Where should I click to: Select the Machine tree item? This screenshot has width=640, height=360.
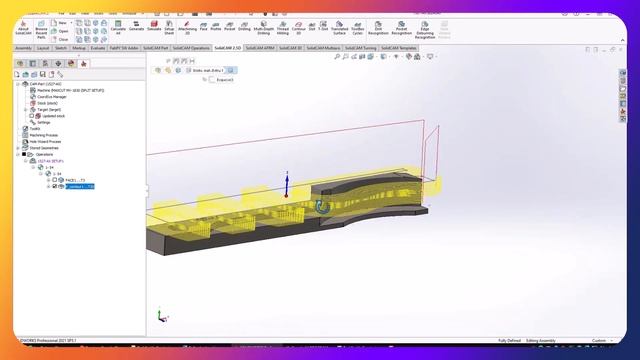(67, 90)
